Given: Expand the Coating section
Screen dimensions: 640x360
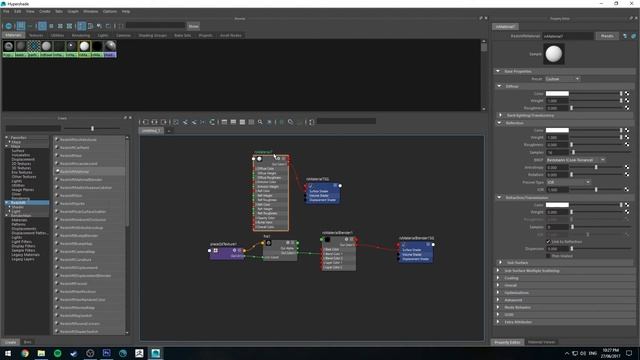Looking at the screenshot, I should click(498, 278).
